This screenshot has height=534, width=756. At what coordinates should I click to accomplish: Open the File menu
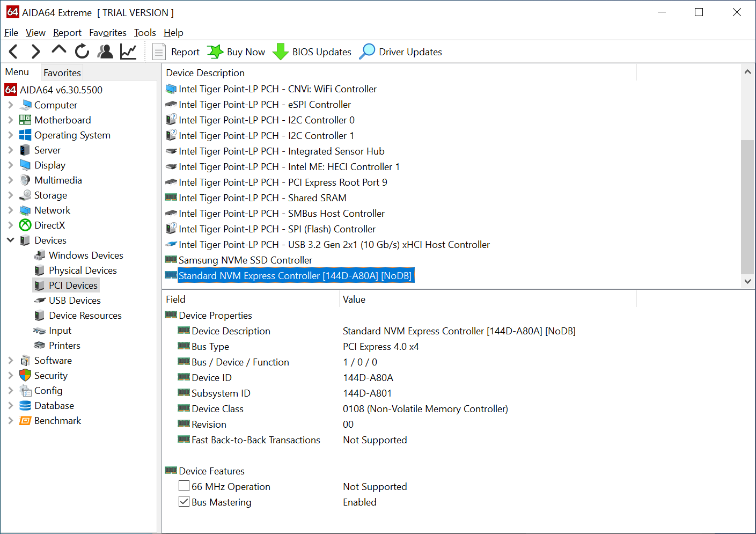tap(11, 33)
